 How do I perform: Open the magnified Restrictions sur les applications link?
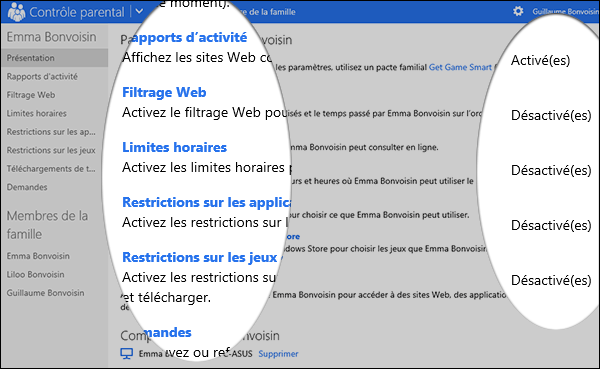coord(207,202)
